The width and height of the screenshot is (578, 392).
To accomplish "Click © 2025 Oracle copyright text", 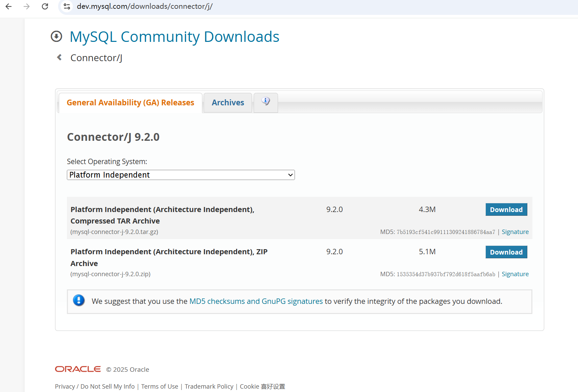I will pos(128,369).
